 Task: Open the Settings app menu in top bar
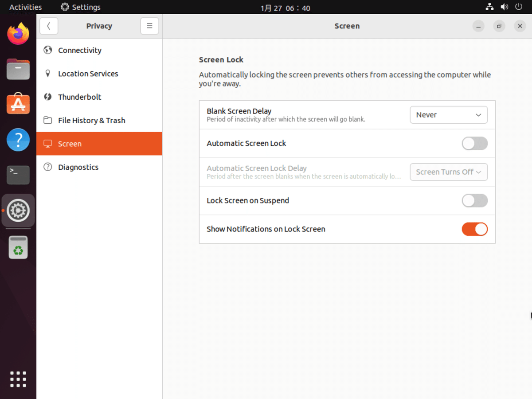81,7
